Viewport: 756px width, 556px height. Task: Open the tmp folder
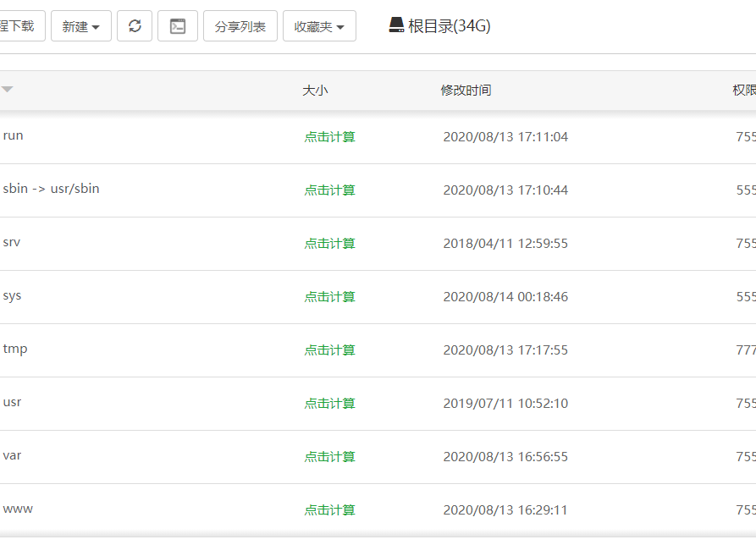15,349
